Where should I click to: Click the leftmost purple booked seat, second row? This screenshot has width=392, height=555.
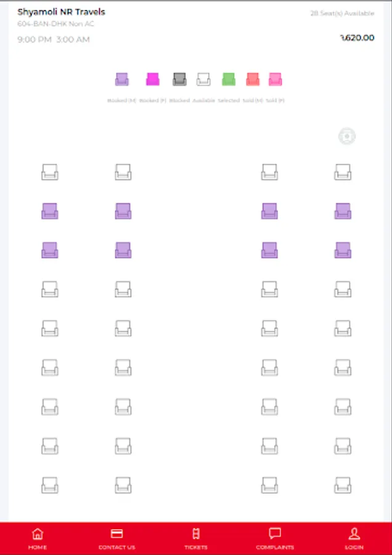[x=50, y=211]
